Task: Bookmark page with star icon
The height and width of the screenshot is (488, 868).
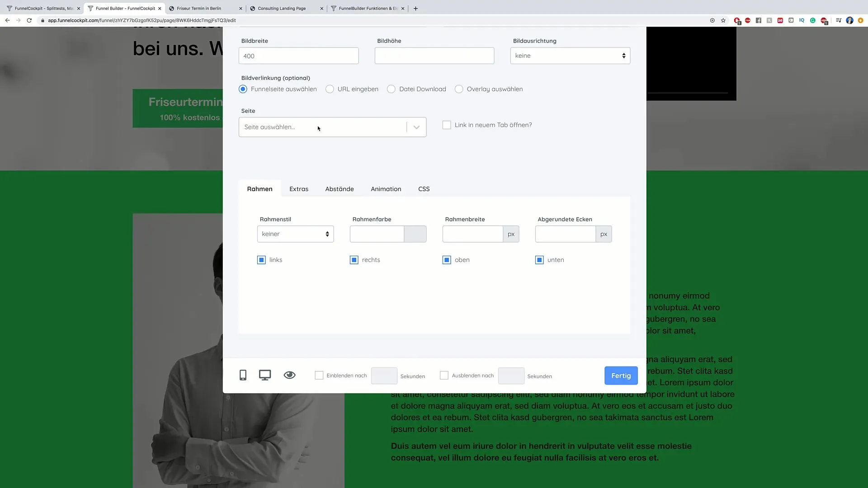Action: pyautogui.click(x=723, y=20)
